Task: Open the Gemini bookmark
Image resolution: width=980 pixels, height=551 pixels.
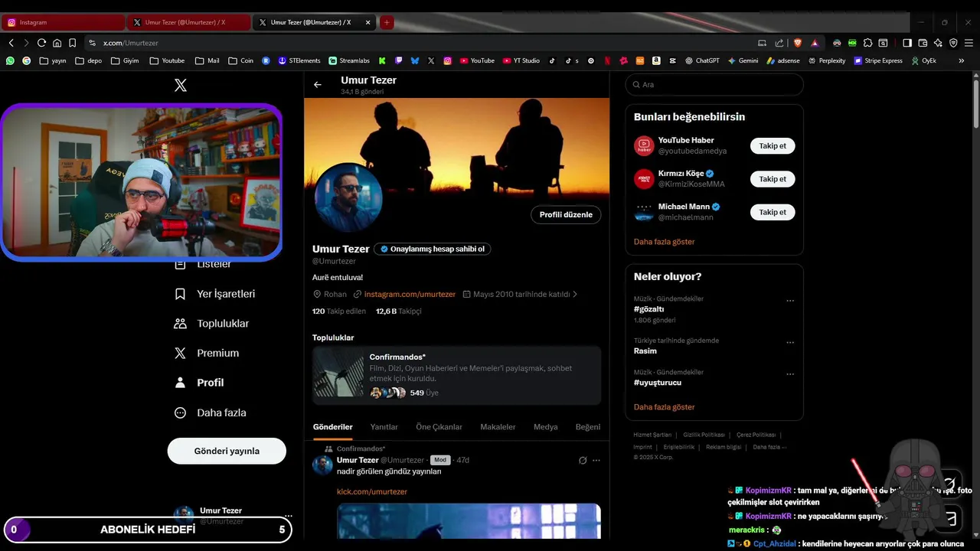Action: point(743,60)
